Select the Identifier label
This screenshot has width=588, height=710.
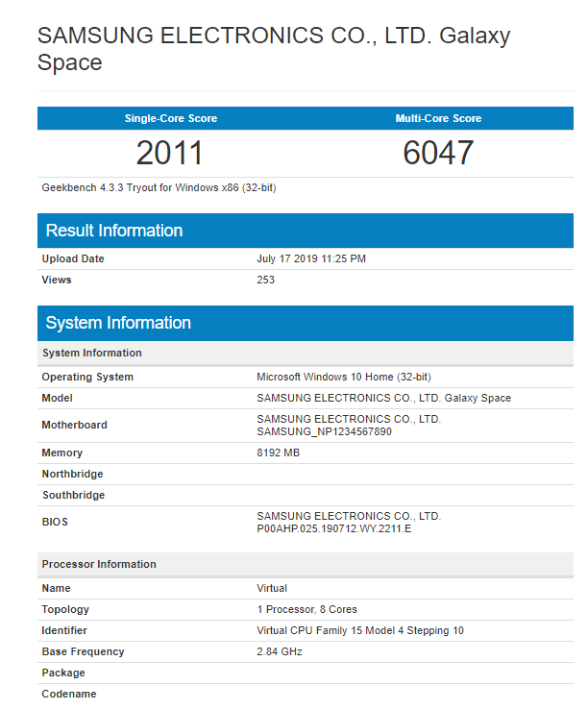click(64, 631)
